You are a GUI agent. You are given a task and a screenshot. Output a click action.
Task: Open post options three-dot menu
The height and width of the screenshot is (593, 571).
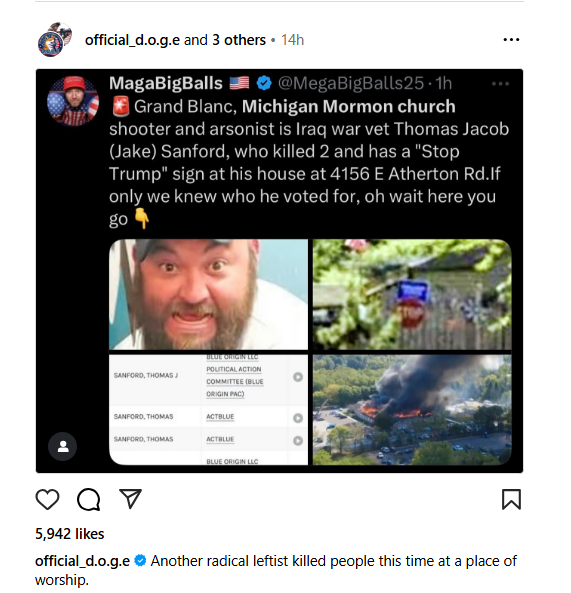pos(511,40)
